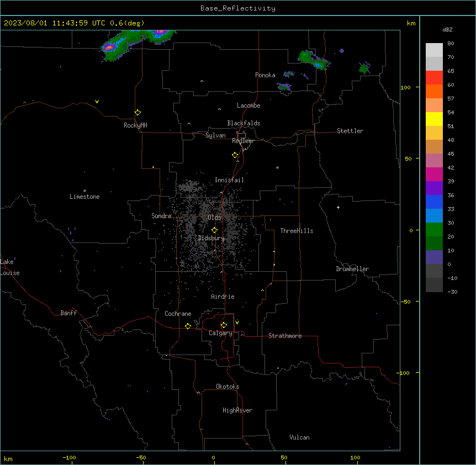Click the asterisk marker above Limestone
Screen dimensions: 476x465
click(84, 191)
